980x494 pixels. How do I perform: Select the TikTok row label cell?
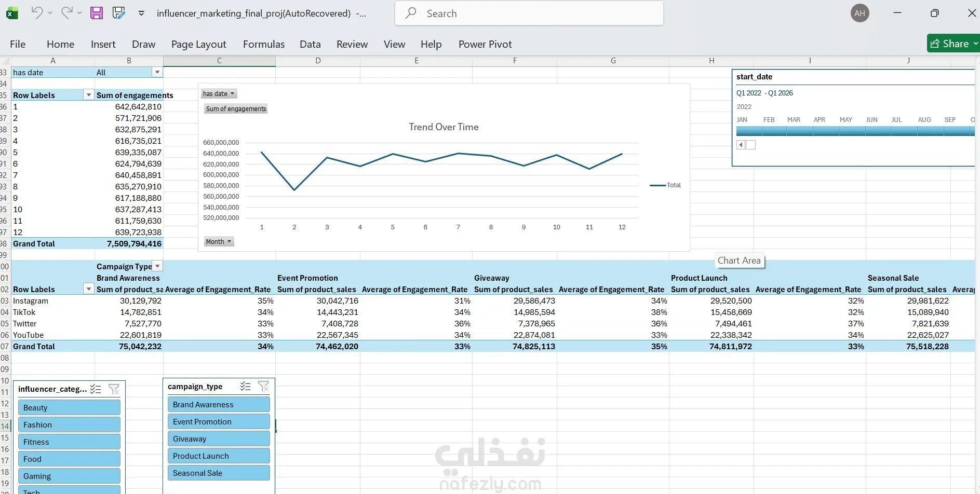point(53,312)
